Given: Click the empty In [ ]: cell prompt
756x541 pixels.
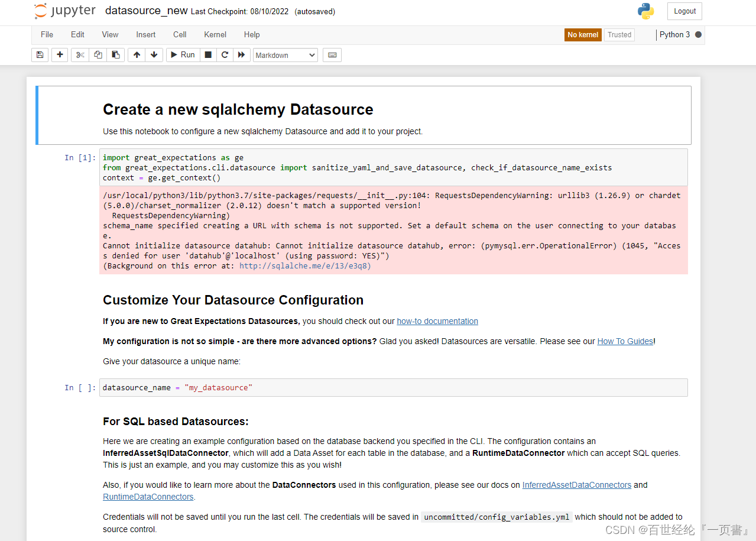Looking at the screenshot, I should (x=80, y=387).
